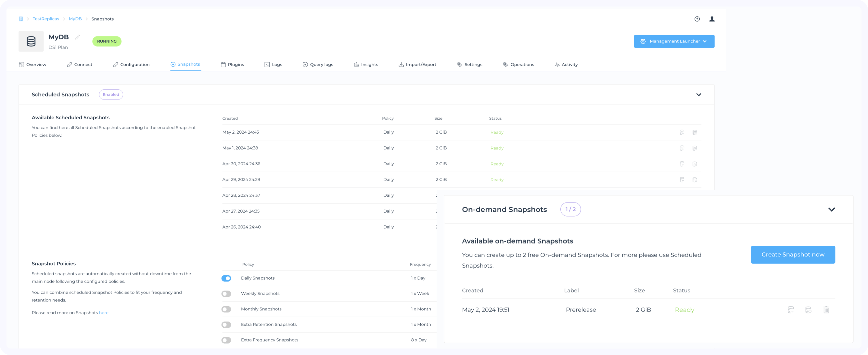Image resolution: width=868 pixels, height=355 pixels.
Task: Click the restore icon for May 1, 2024 24:38 snapshot
Action: pyautogui.click(x=695, y=148)
